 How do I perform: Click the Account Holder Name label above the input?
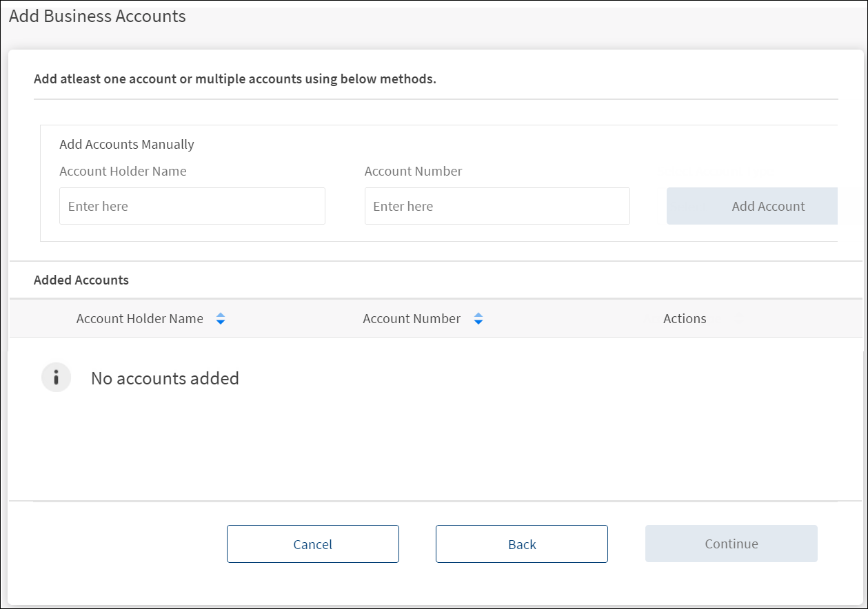123,172
